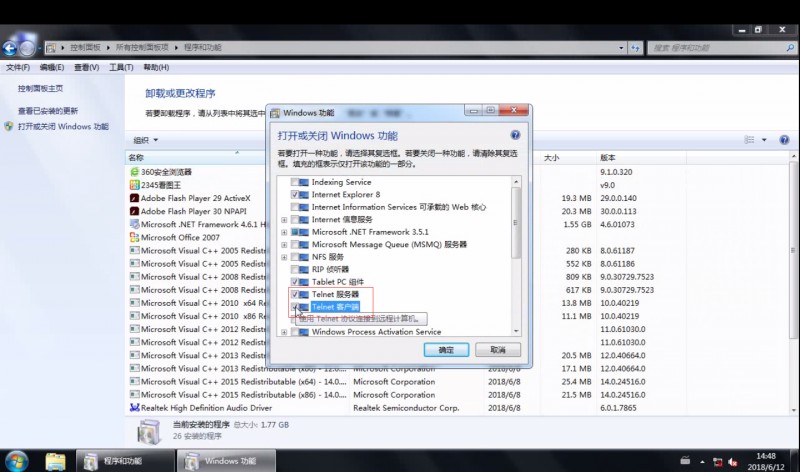Expand Windows Process Activation Service node
This screenshot has height=472, width=800.
click(x=284, y=332)
